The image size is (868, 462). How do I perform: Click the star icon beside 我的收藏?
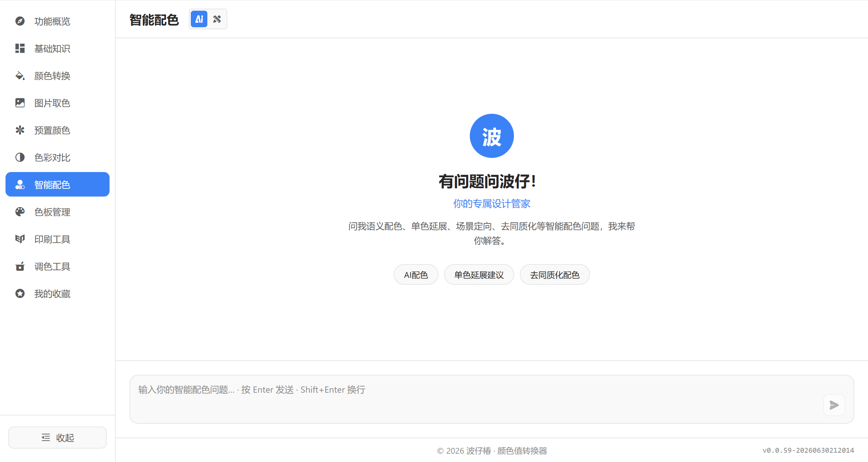point(20,293)
